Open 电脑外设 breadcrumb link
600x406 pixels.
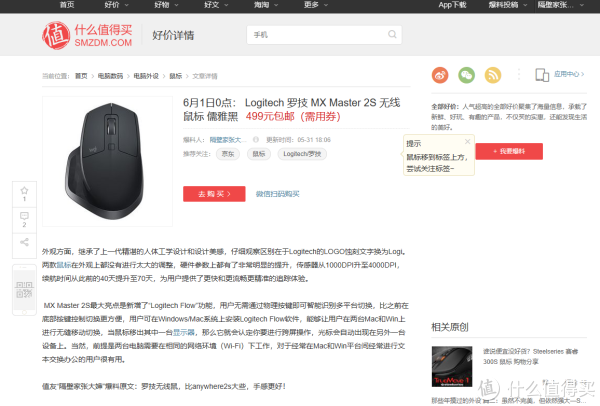pyautogui.click(x=146, y=76)
